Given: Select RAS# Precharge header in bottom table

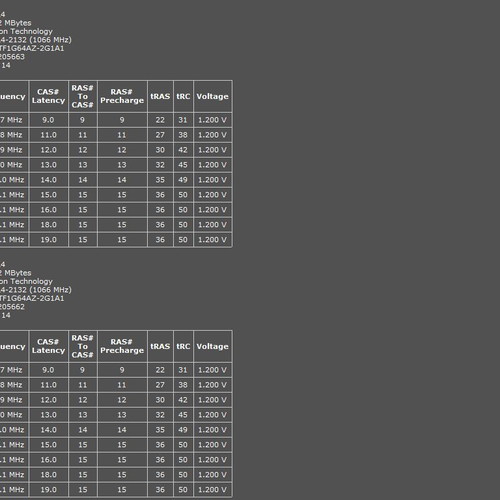Looking at the screenshot, I should tap(122, 346).
